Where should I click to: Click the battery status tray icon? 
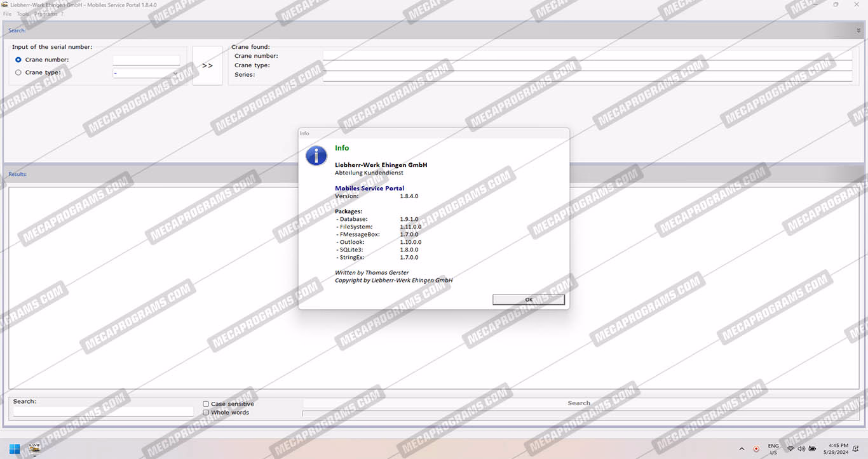pos(813,449)
